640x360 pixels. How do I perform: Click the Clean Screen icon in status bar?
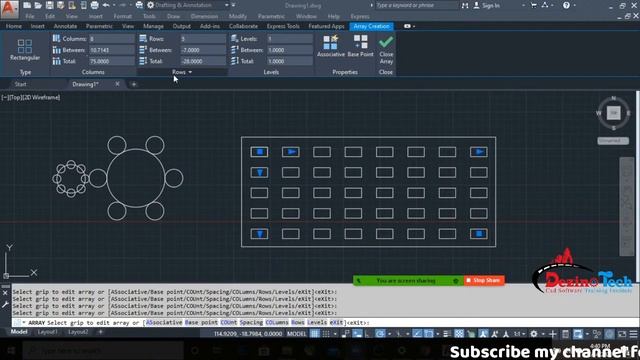click(622, 334)
